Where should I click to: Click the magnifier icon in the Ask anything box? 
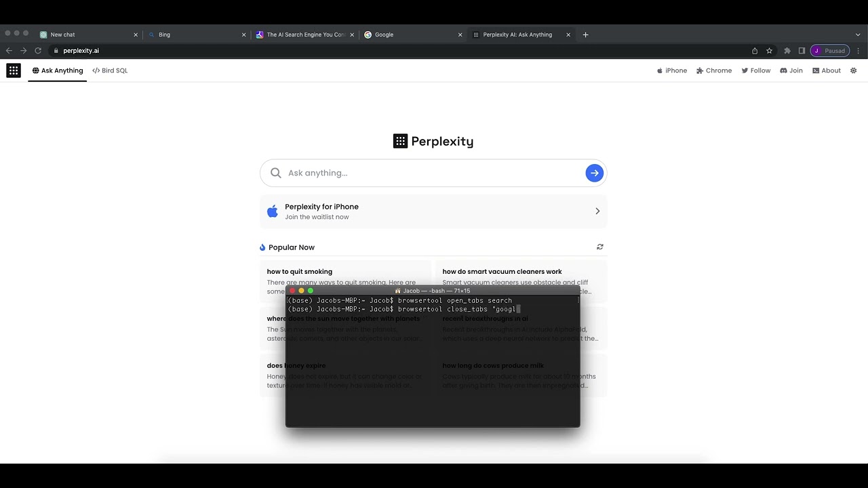pos(276,173)
